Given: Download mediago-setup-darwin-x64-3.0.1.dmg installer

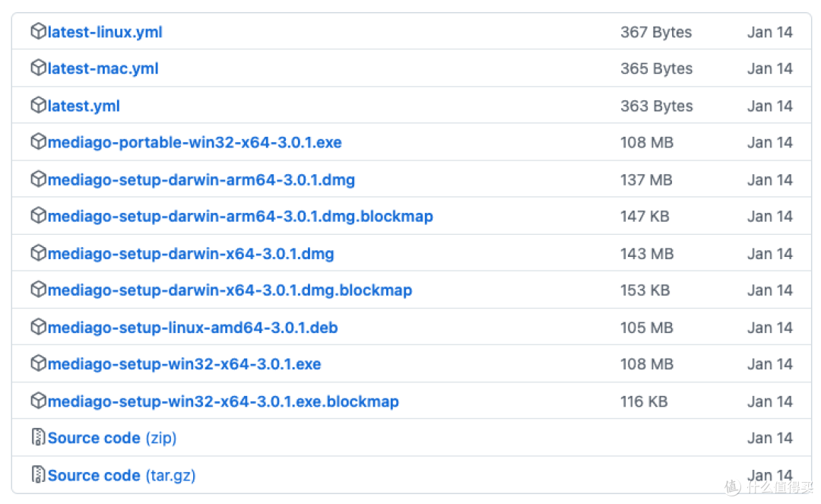Looking at the screenshot, I should pos(191,254).
